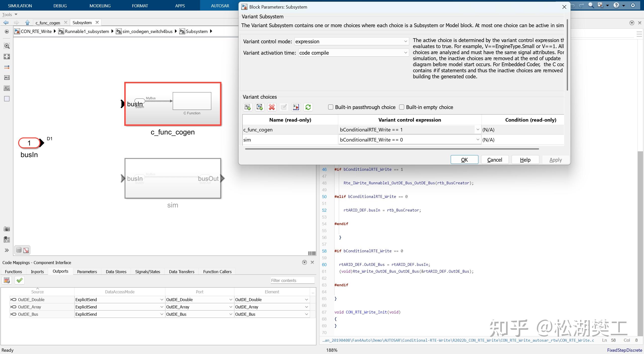Open the Variant control mode dropdown
Viewport: 644px width, 354px height.
pos(351,41)
